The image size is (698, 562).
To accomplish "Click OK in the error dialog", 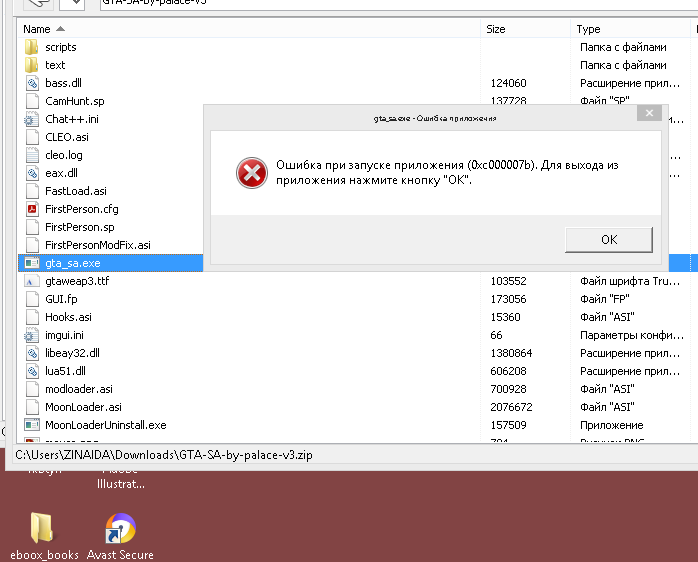I will (608, 240).
